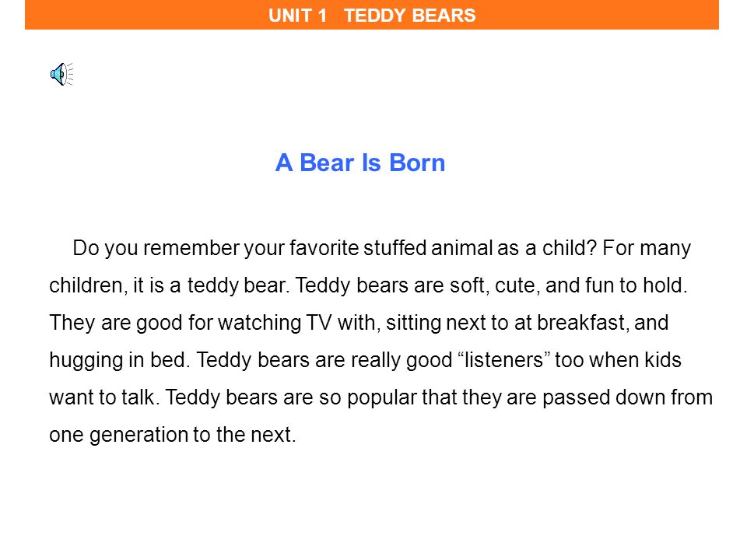Play the audio speaker icon
This screenshot has width=747, height=560.
pos(62,75)
